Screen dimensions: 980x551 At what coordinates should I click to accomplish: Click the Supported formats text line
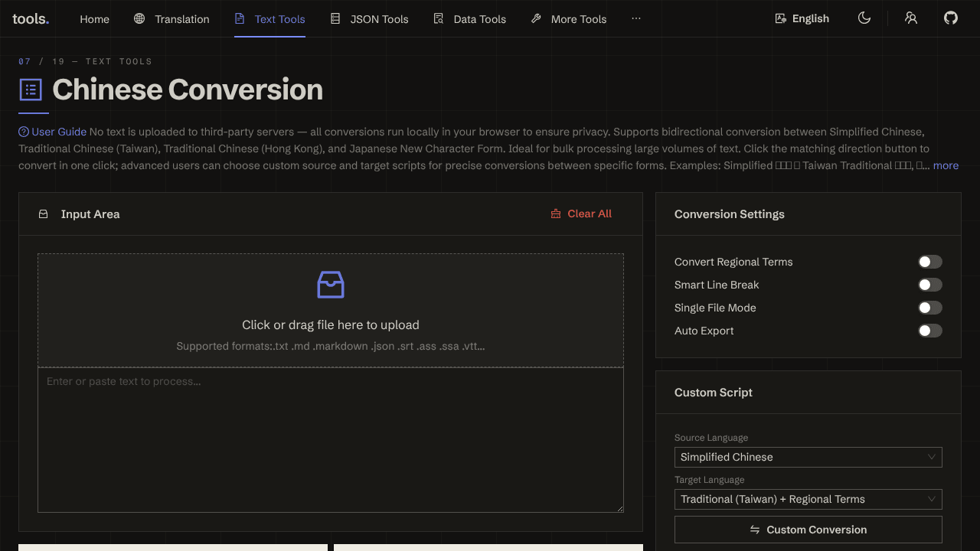coord(331,346)
